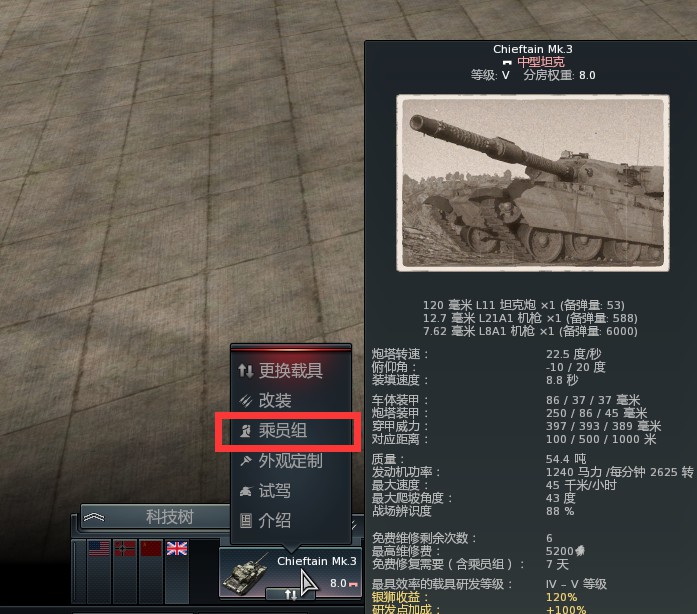697x614 pixels.
Task: Click the swap arrows under Chieftain slot
Action: (x=290, y=594)
